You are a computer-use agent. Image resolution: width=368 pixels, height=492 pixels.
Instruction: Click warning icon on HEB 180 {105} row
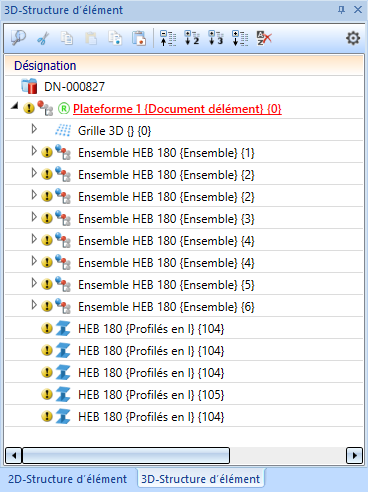47,395
